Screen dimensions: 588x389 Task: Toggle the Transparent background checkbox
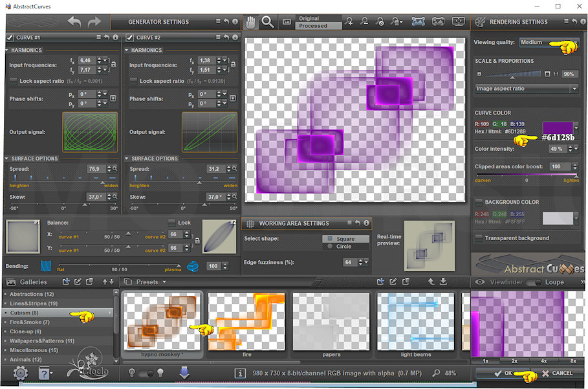[x=479, y=238]
